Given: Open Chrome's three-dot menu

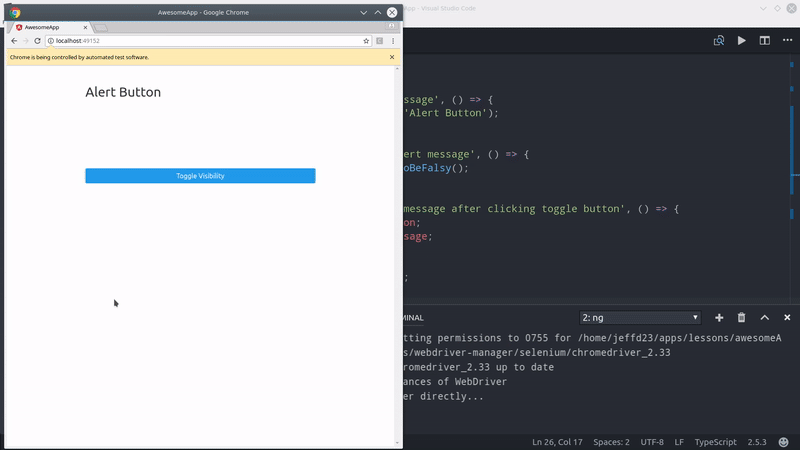Looking at the screenshot, I should [x=392, y=41].
